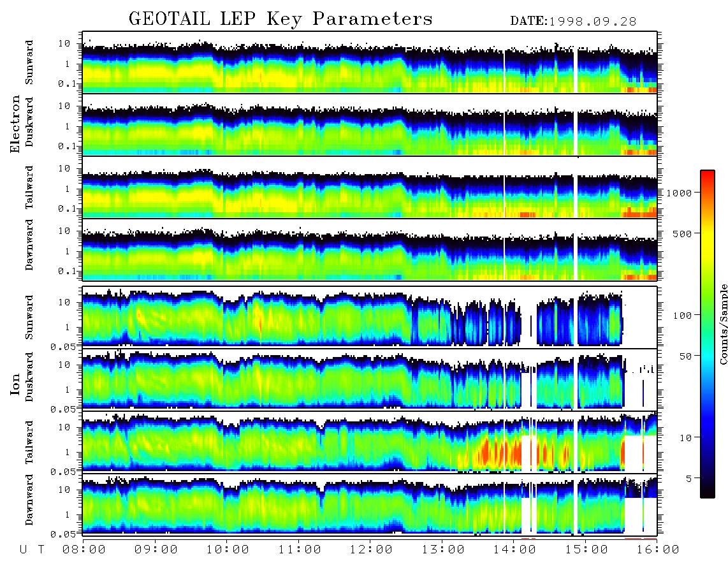Click the Ion Sunward spectrogram panel

(x=370, y=317)
